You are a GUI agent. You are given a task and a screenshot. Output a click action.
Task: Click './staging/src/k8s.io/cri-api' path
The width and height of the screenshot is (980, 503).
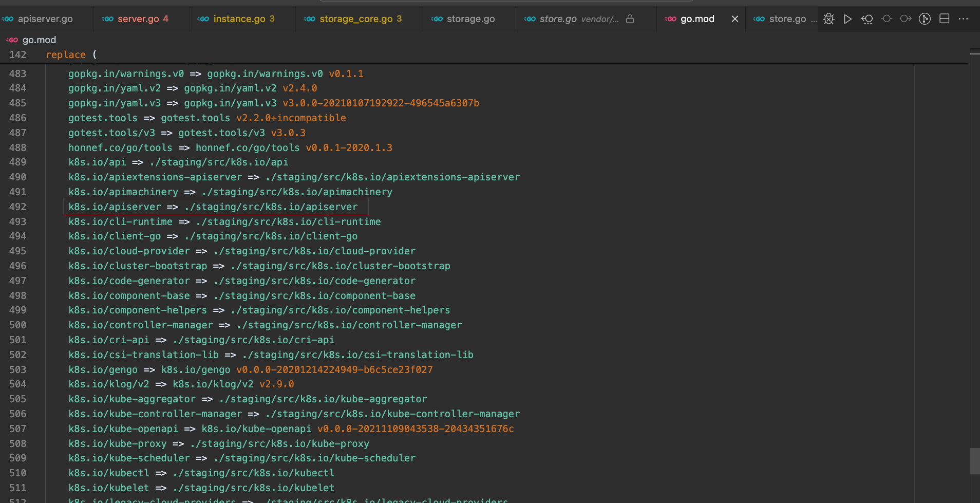(x=254, y=340)
